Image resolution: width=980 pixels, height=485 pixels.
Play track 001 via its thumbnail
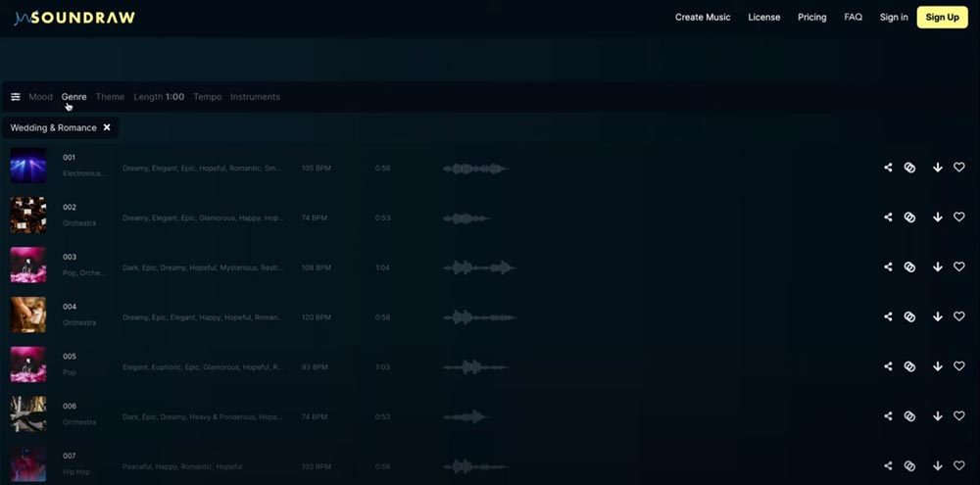(x=28, y=166)
